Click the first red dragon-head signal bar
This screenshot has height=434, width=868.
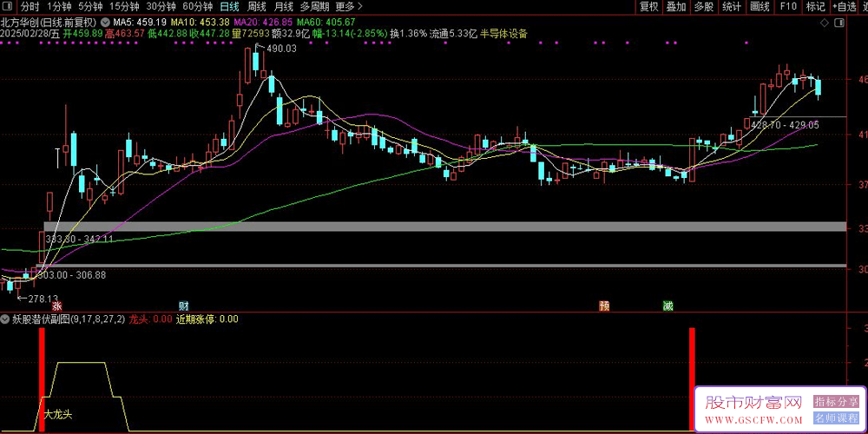(x=42, y=379)
